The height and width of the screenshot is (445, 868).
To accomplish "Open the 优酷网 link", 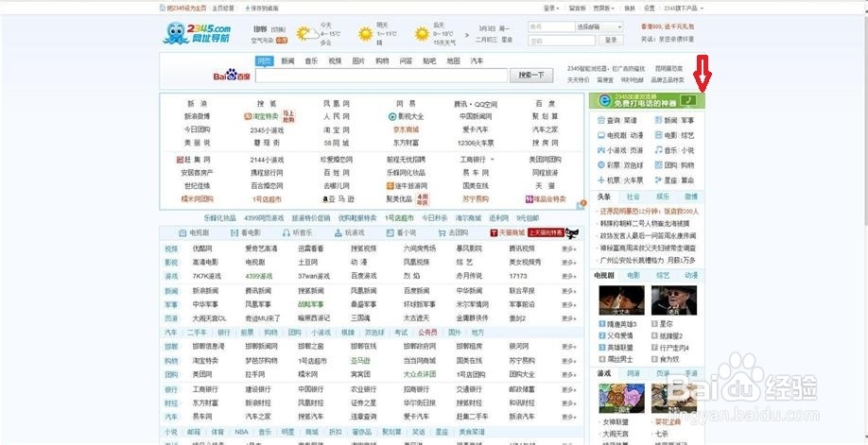I will 202,249.
